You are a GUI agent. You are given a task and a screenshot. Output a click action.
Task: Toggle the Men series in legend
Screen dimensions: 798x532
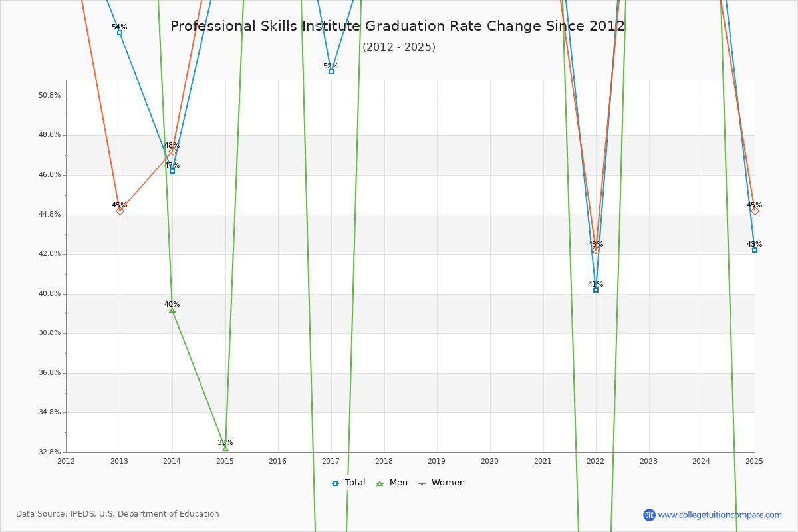392,483
